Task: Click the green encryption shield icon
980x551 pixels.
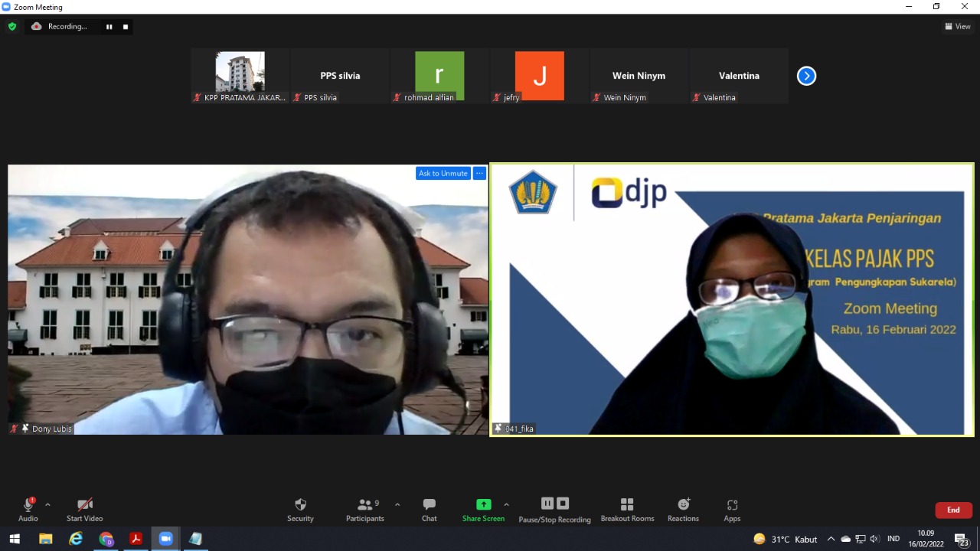Action: point(11,27)
